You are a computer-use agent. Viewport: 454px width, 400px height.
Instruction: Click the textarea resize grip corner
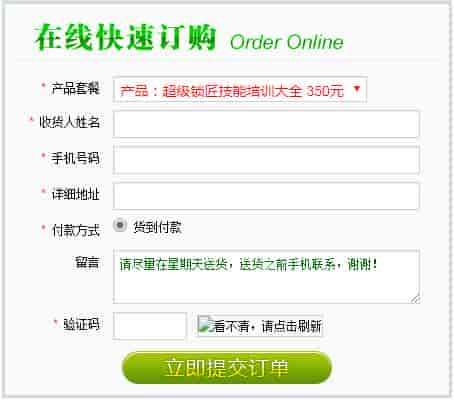(x=415, y=299)
